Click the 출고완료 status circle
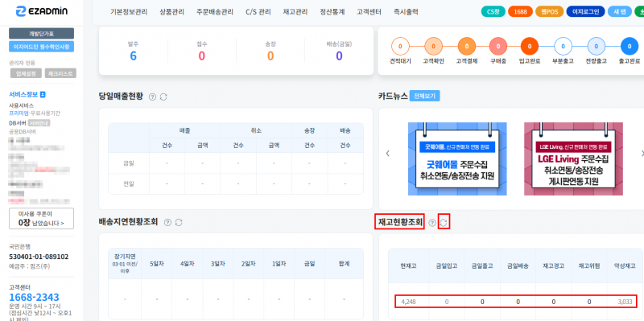 [x=630, y=47]
